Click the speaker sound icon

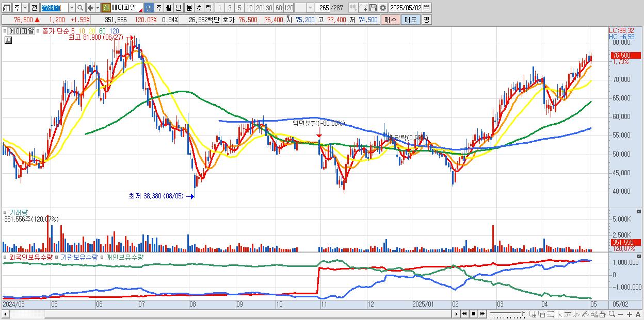(90, 8)
